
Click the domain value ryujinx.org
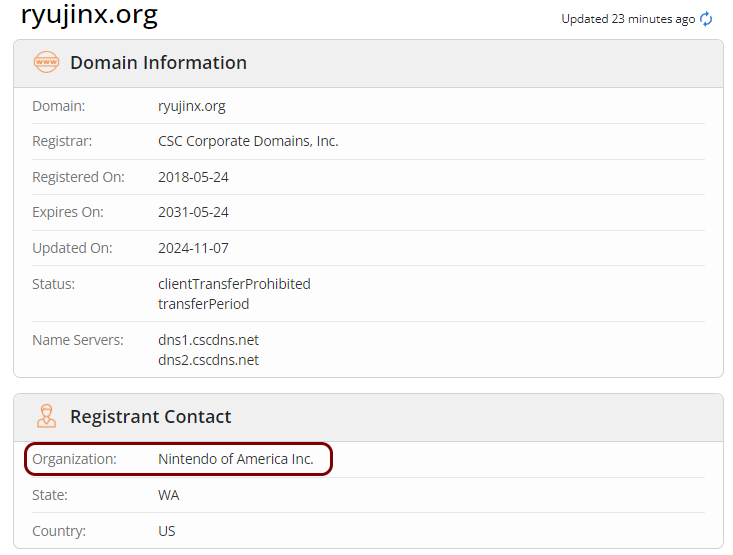(192, 106)
